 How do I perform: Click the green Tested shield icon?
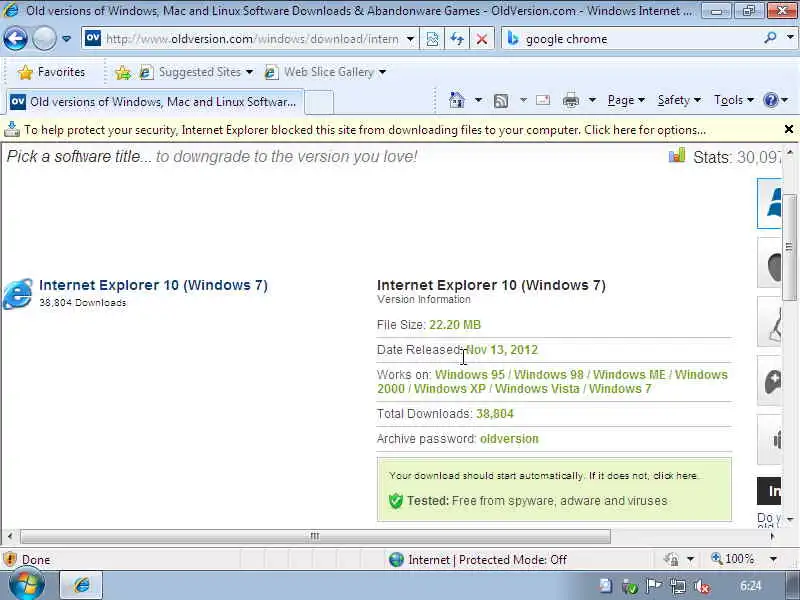[x=395, y=501]
